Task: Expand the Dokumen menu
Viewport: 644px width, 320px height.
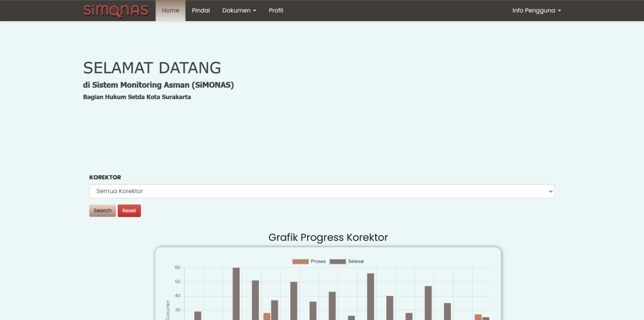Action: point(239,10)
